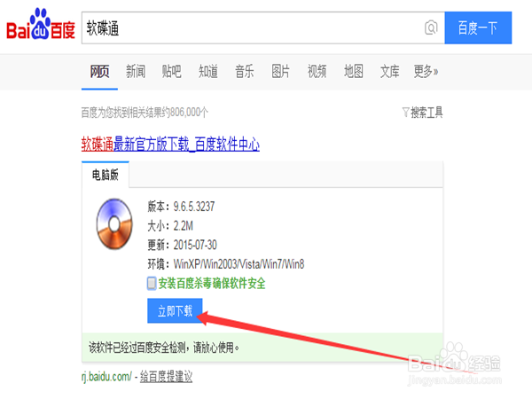Screen dimensions: 532x399
Task: Expand the 更多» options
Action: [426, 72]
